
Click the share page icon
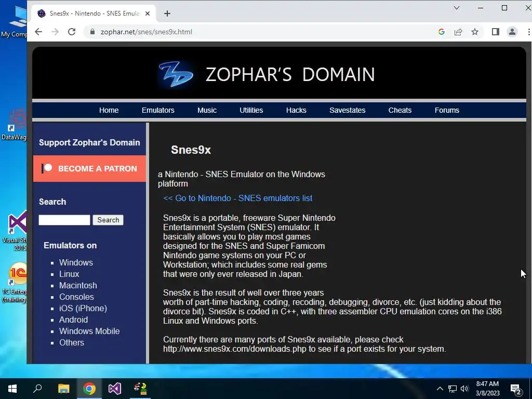(x=458, y=32)
